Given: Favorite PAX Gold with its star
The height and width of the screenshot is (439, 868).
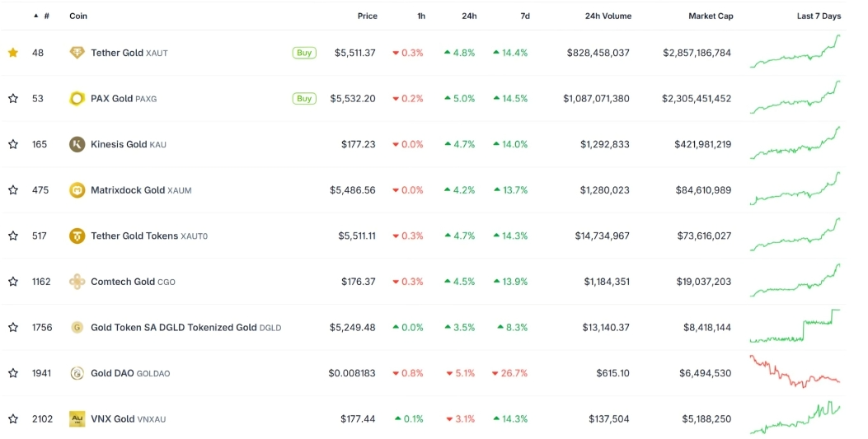Looking at the screenshot, I should pyautogui.click(x=12, y=98).
